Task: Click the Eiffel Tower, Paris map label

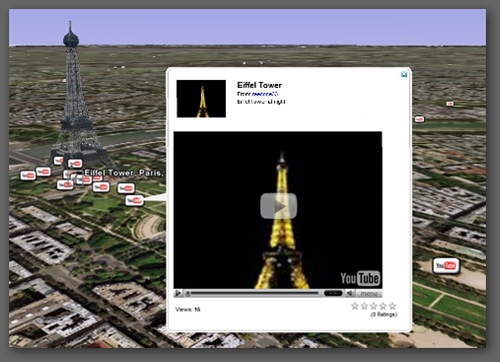Action: coord(124,173)
